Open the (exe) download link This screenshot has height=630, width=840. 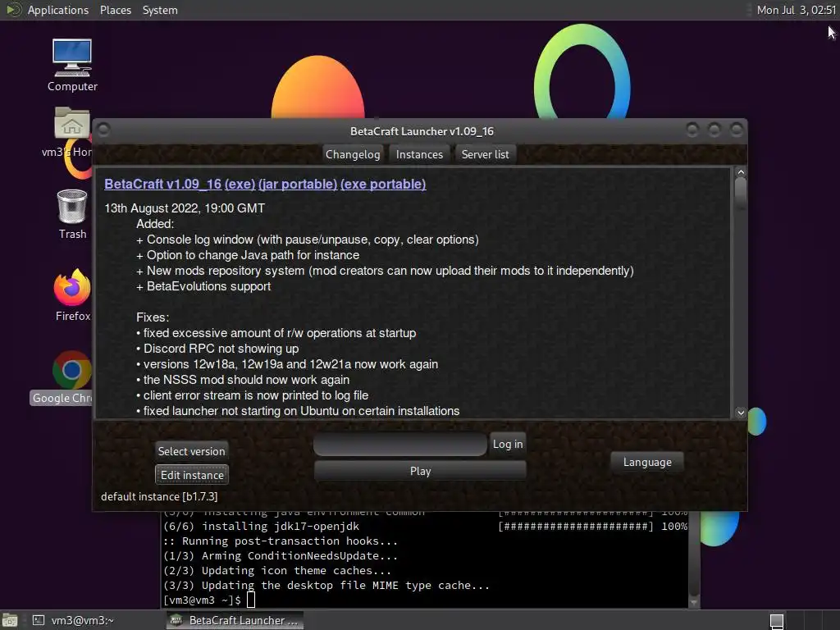[240, 184]
